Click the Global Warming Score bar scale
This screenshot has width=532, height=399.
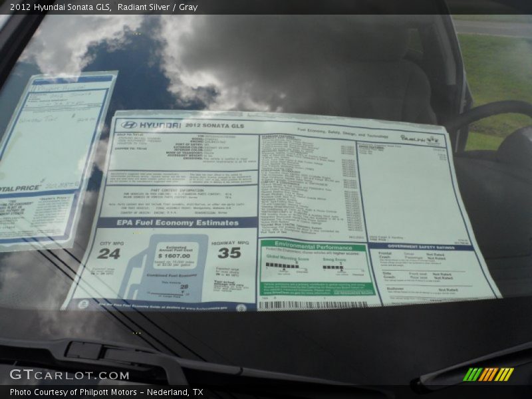click(287, 267)
